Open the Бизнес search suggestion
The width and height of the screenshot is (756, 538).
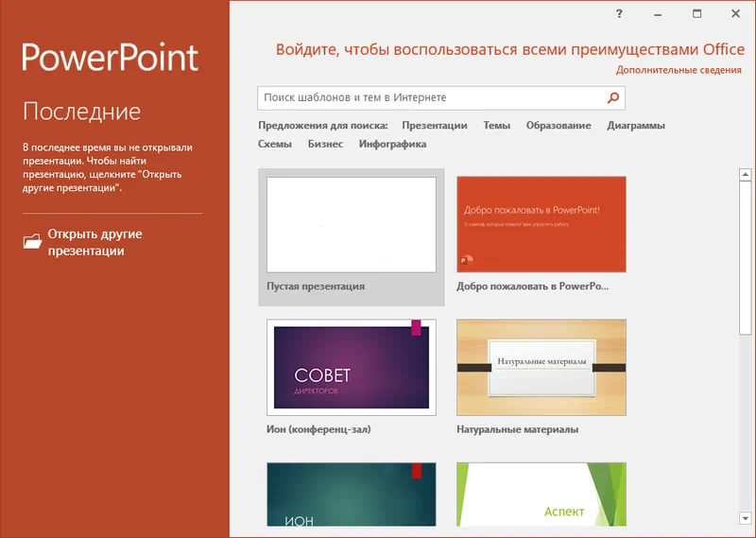point(325,144)
